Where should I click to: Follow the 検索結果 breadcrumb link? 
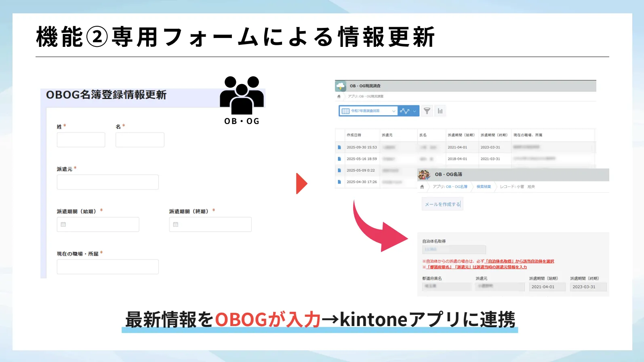click(483, 187)
